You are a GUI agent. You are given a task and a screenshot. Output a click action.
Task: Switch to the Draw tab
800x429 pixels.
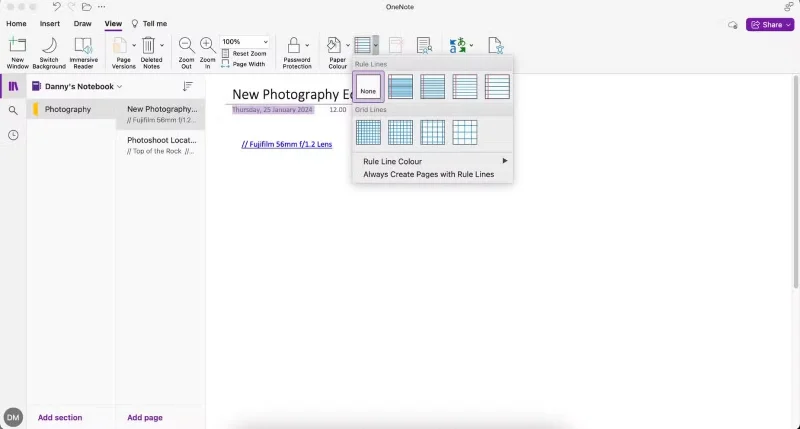point(82,23)
